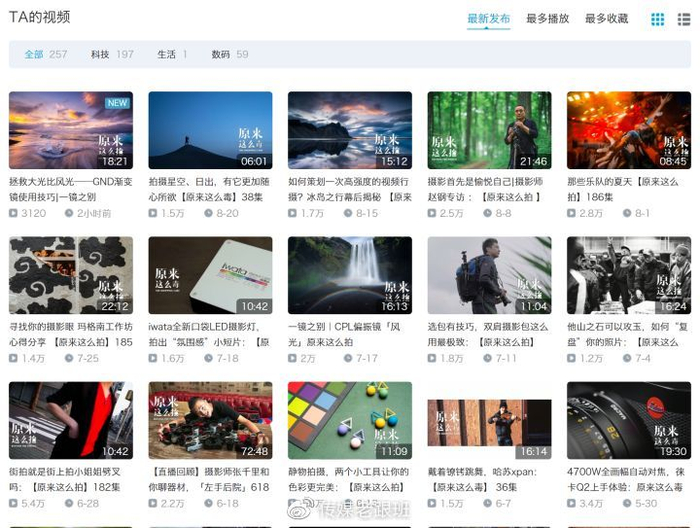This screenshot has width=700, height=528.
Task: Switch to list view layout icon
Action: [x=684, y=19]
